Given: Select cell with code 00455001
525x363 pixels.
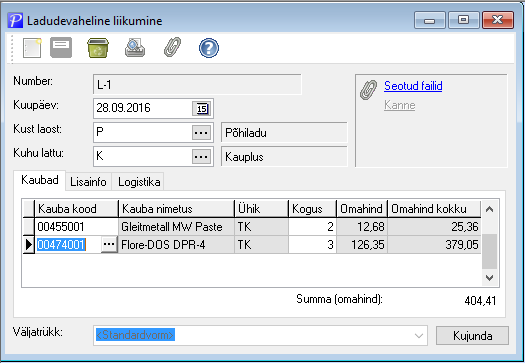Looking at the screenshot, I should click(76, 227).
